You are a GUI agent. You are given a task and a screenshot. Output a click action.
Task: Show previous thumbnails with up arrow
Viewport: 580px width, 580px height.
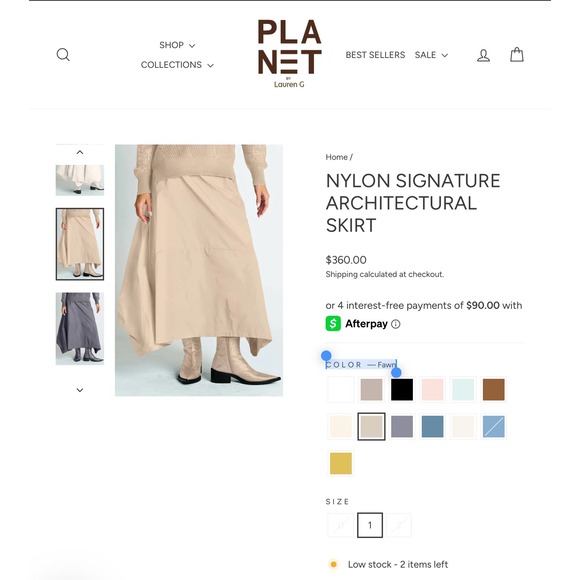pyautogui.click(x=80, y=152)
